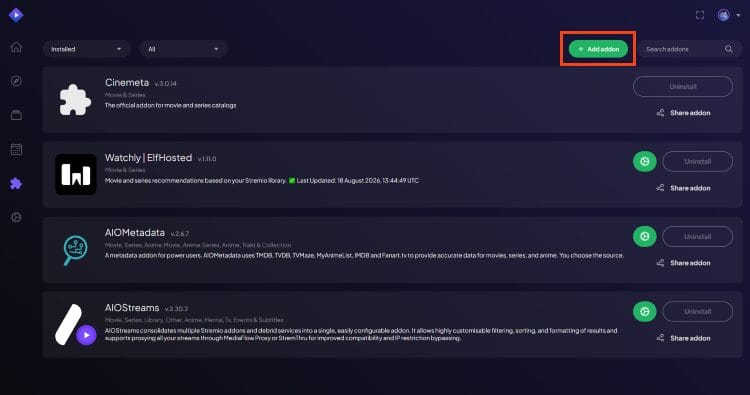Viewport: 750px width, 395px height.
Task: Toggle fullscreen mode icon
Action: coord(700,15)
